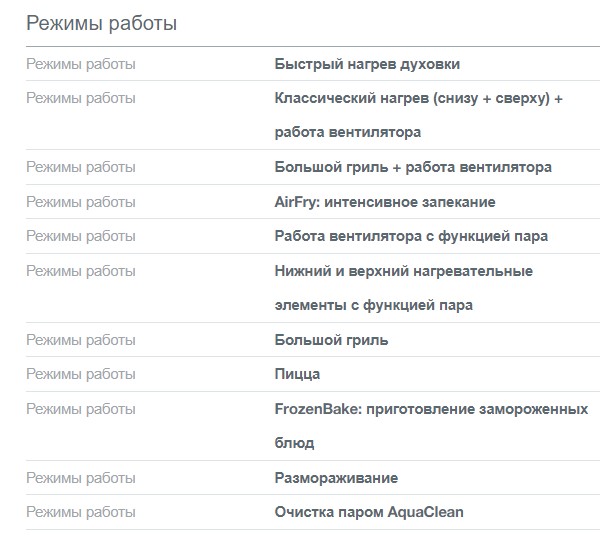Image resolution: width=603 pixels, height=540 pixels.
Task: Click the "AirFry: интенсивное запекание" text
Action: [x=385, y=202]
